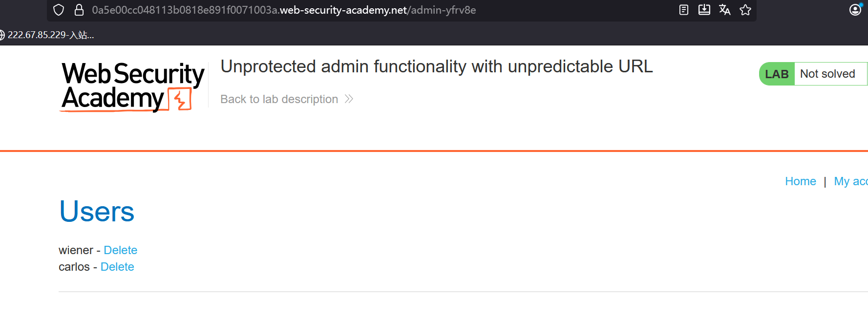
Task: Click the install-page icon beside reader view
Action: point(704,10)
